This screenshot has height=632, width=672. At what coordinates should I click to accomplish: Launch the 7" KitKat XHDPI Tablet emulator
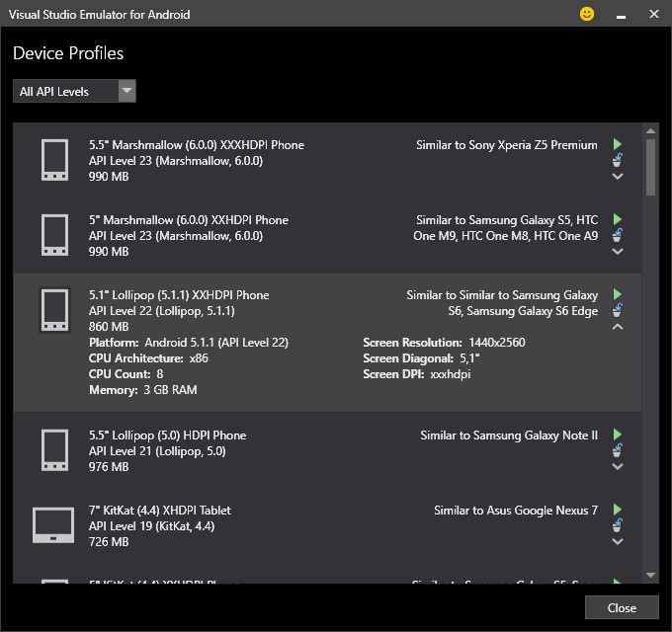(x=617, y=510)
